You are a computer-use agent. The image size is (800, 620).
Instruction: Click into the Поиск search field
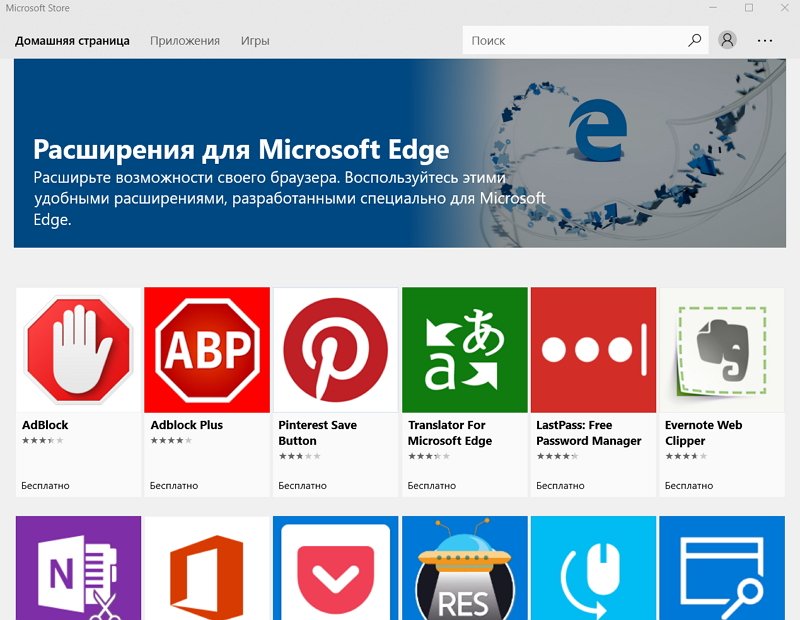click(x=574, y=40)
